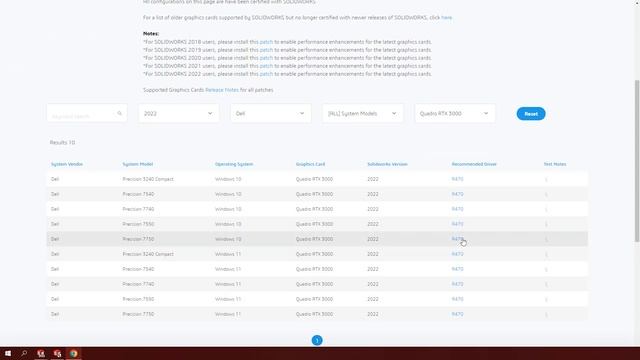Go to pagination page 1 button
640x360 pixels.
coord(317,340)
